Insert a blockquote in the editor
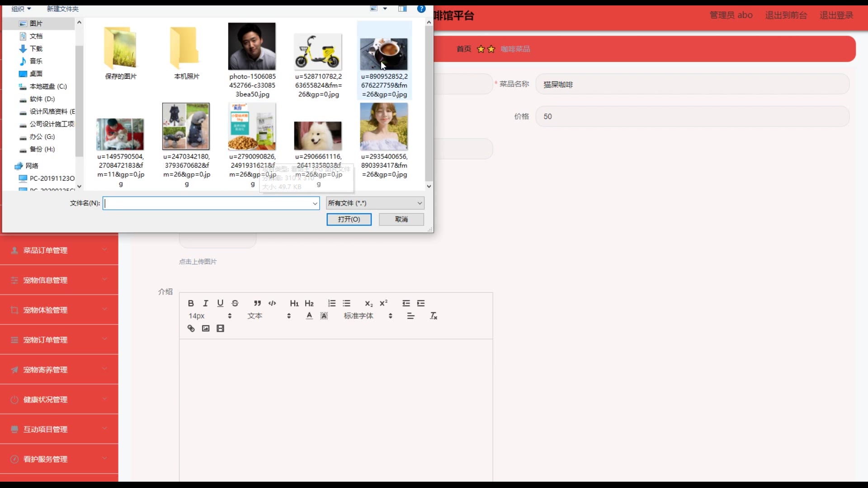 (x=257, y=303)
